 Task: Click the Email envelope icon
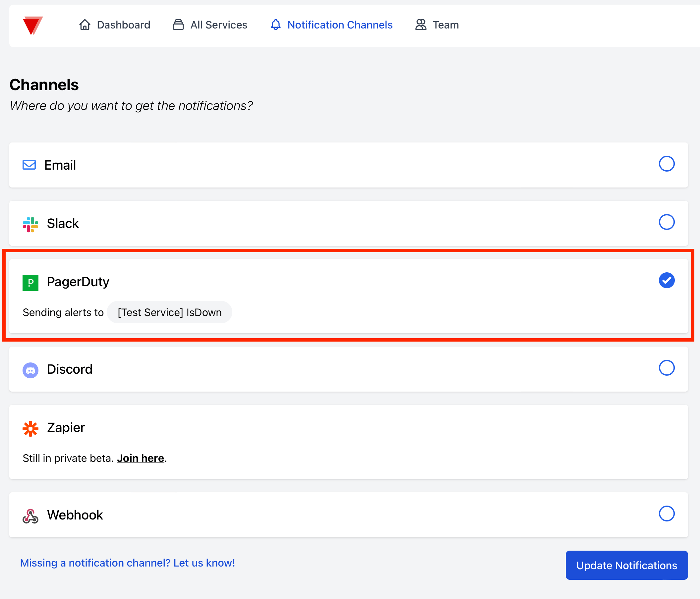tap(29, 165)
